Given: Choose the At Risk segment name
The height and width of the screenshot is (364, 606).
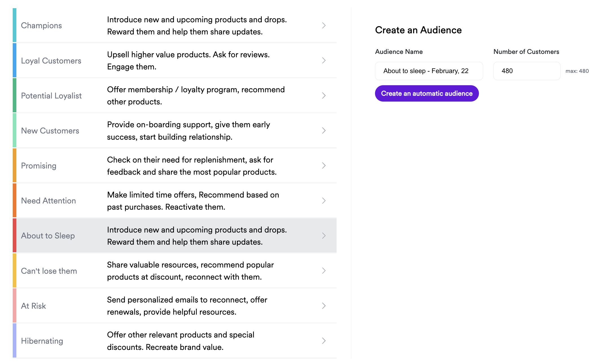Looking at the screenshot, I should pos(33,306).
